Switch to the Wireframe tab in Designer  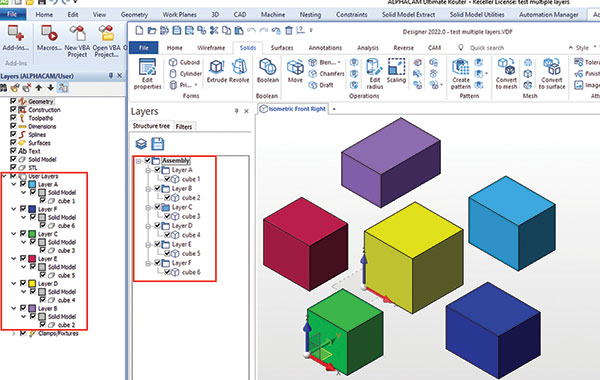211,48
